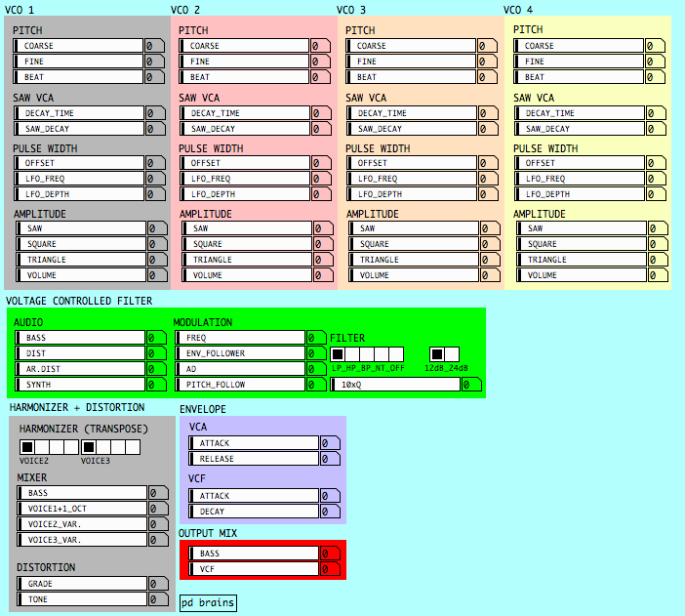Screen dimensions: 685x616
Task: Select first VOICE2 transpose cell
Action: pos(27,447)
